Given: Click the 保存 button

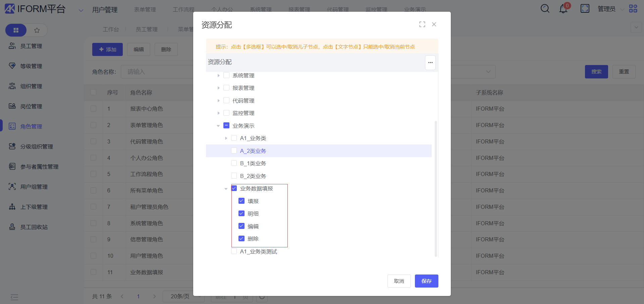Looking at the screenshot, I should pyautogui.click(x=426, y=281).
